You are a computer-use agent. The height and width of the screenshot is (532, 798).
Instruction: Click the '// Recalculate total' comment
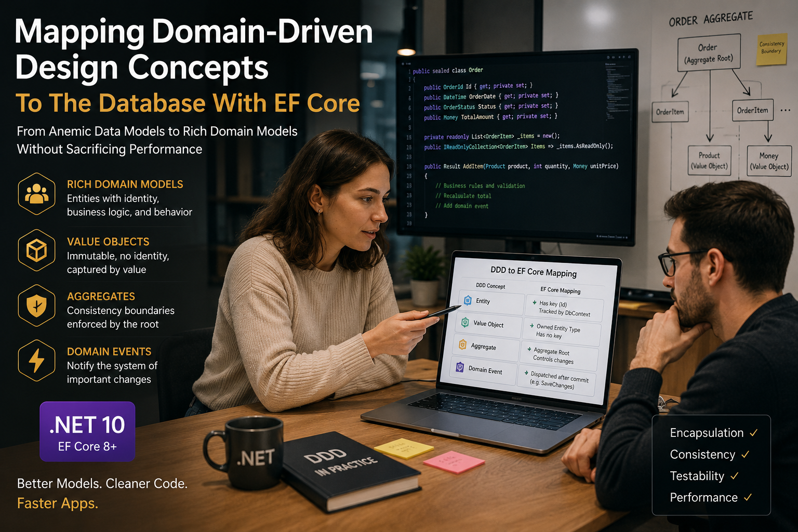[463, 196]
